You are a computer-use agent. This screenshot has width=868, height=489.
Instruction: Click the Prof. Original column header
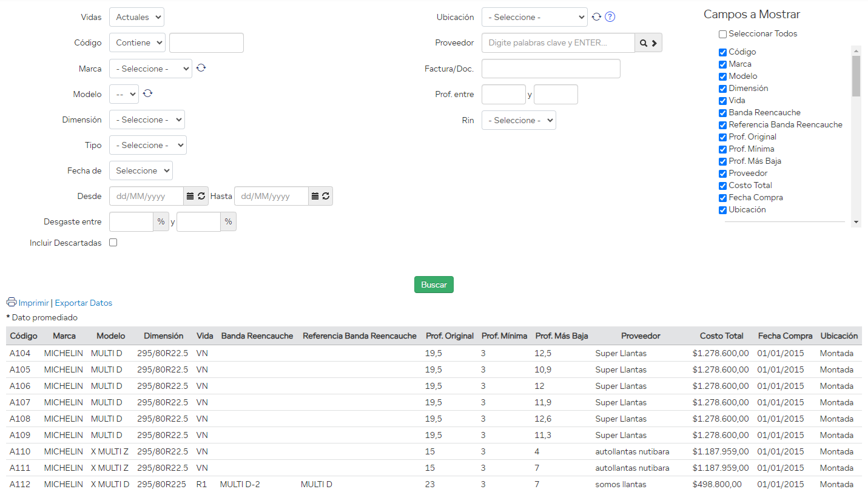[449, 336]
